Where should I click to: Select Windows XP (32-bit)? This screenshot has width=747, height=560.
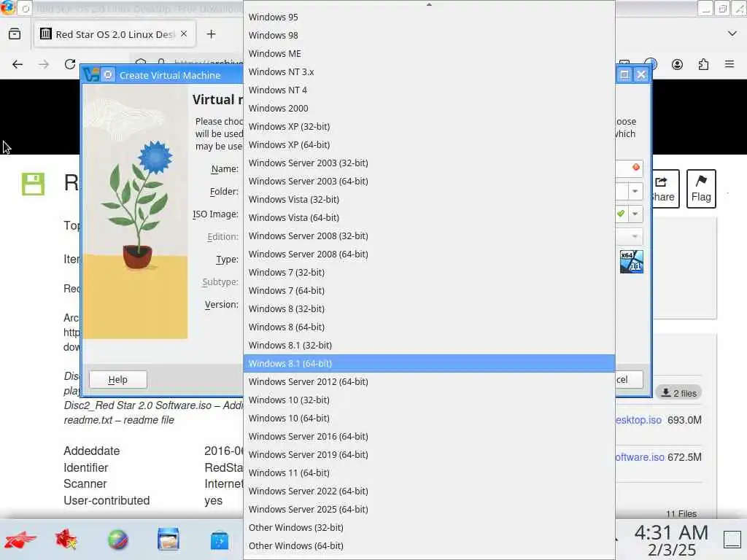point(429,126)
